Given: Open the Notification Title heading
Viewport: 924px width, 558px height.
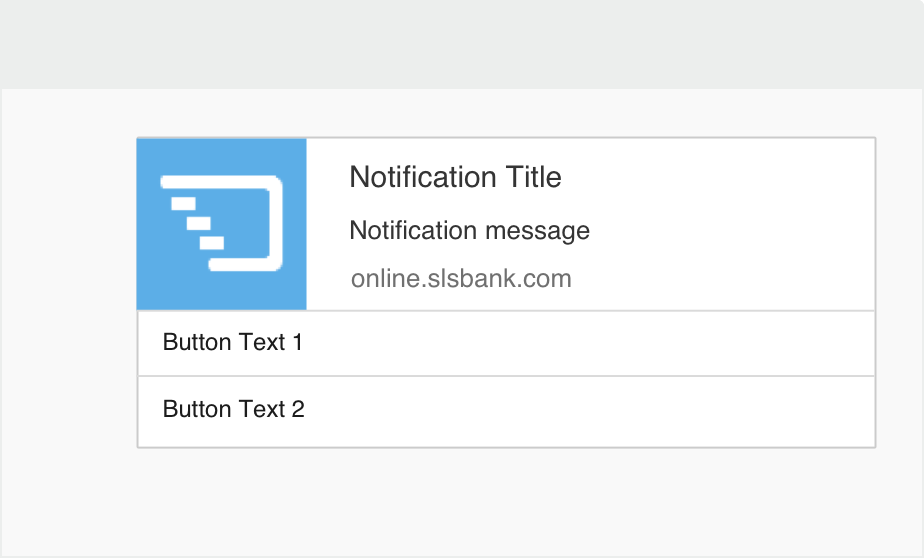Looking at the screenshot, I should coord(455,177).
